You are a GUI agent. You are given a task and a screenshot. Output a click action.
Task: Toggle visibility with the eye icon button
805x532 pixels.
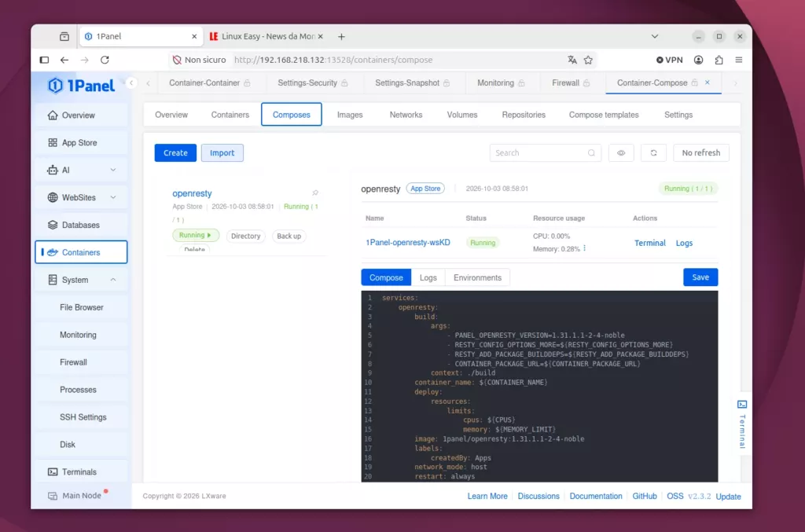(621, 153)
